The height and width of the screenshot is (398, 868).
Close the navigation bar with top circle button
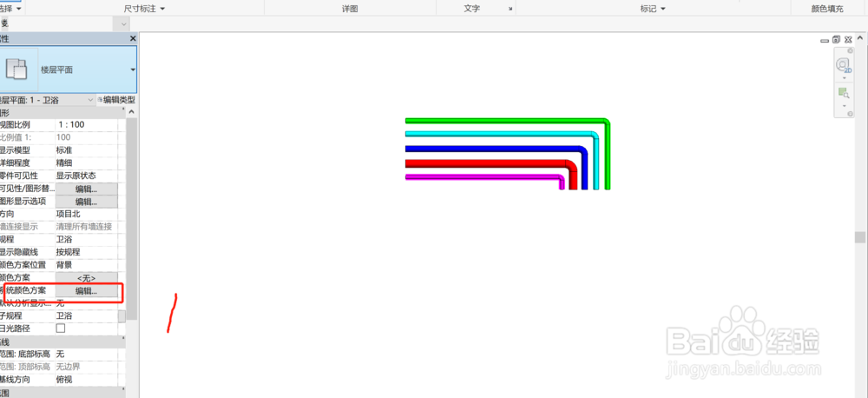[x=850, y=50]
